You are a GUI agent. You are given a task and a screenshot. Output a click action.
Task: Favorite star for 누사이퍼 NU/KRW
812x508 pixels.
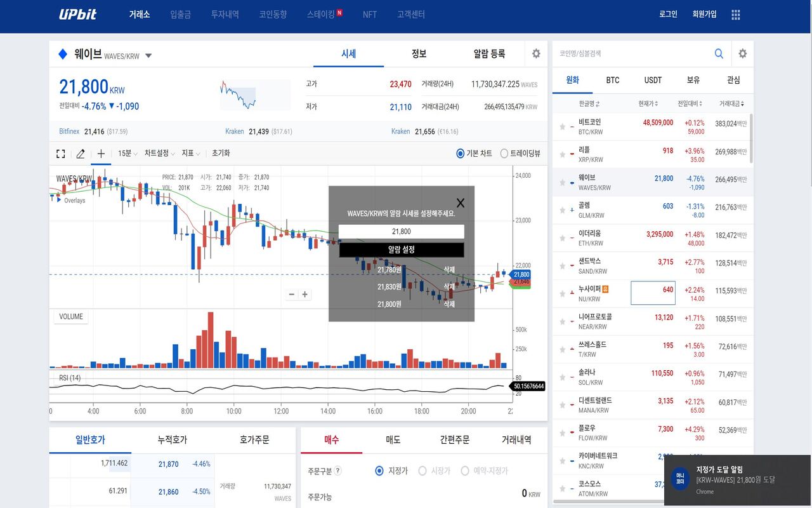(562, 294)
